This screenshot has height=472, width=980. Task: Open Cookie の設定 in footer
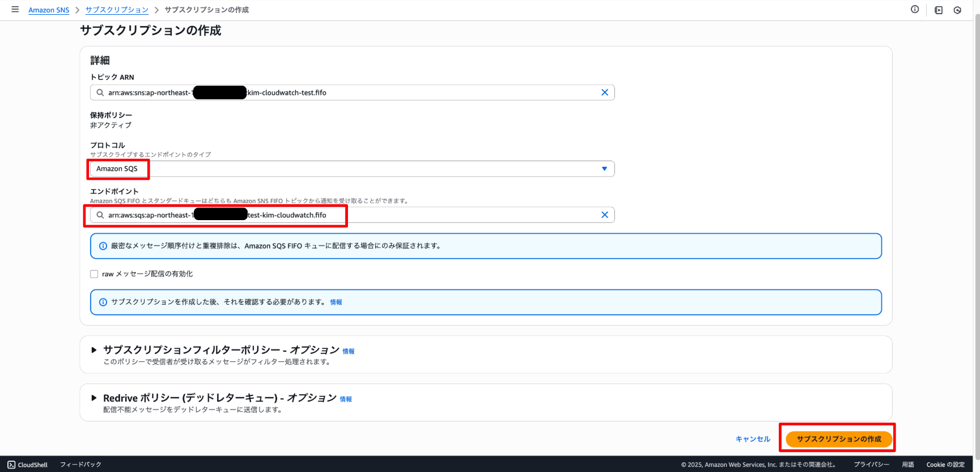click(945, 465)
